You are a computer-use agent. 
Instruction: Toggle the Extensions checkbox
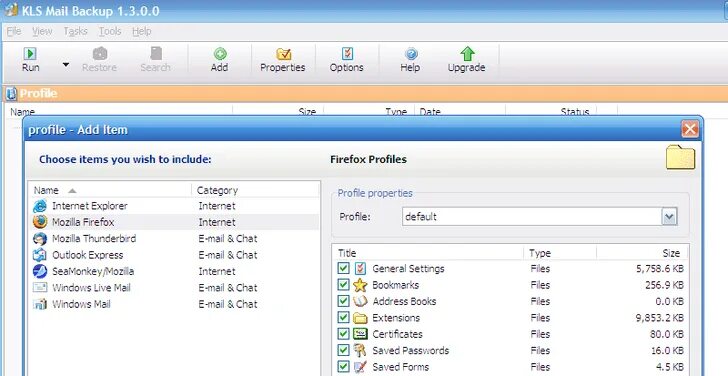[343, 318]
